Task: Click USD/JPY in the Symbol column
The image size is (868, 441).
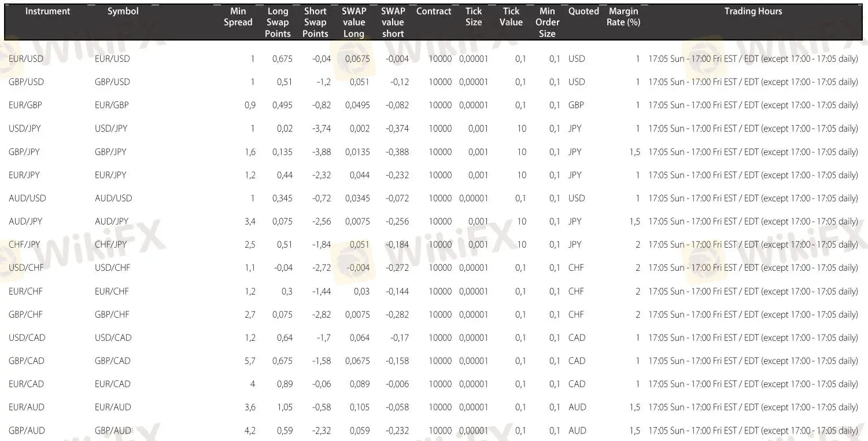Action: [x=110, y=128]
